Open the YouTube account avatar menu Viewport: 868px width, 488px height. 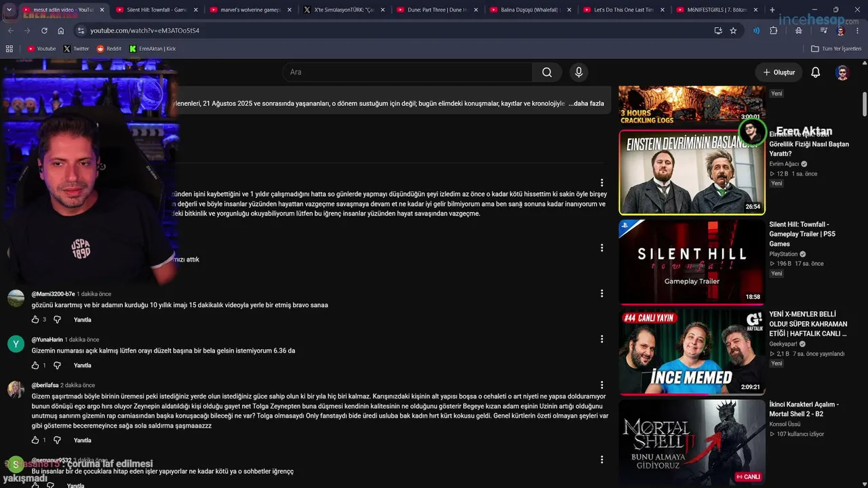pos(842,73)
